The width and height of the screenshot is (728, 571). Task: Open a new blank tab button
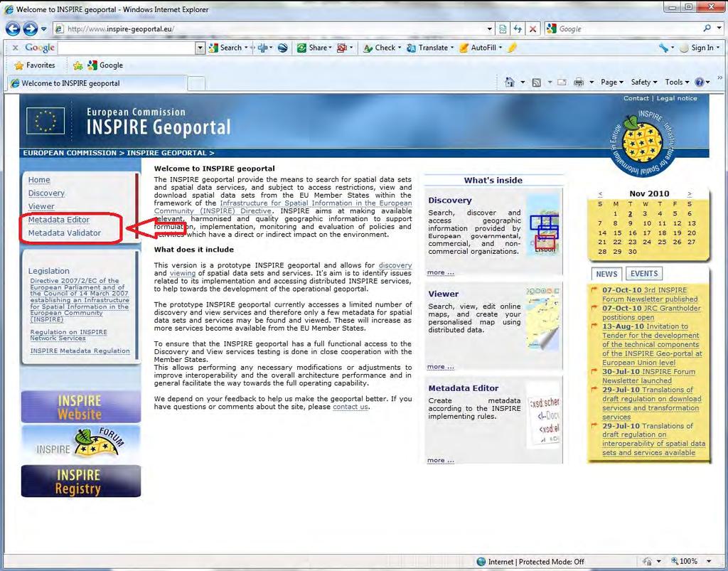pos(196,84)
